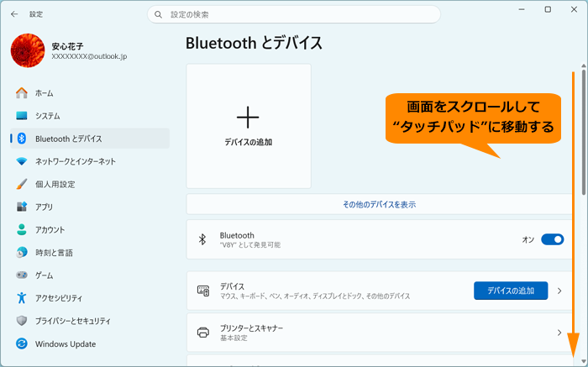Click the 設定 title text in title bar
Screen dimensions: 588x367
point(36,14)
